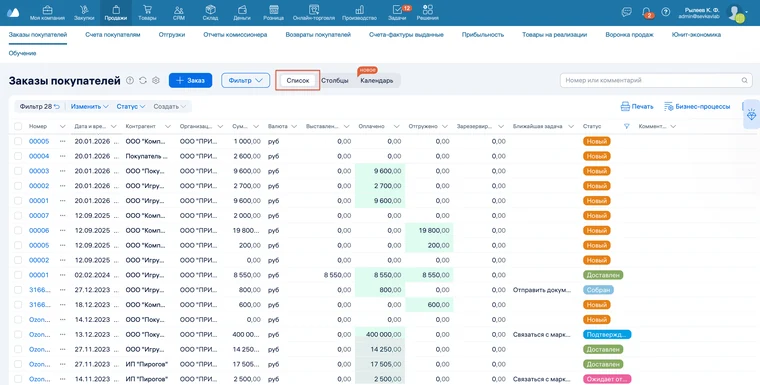The height and width of the screenshot is (385, 760).
Task: Switch to the Счета покупателям tab
Action: tap(112, 35)
